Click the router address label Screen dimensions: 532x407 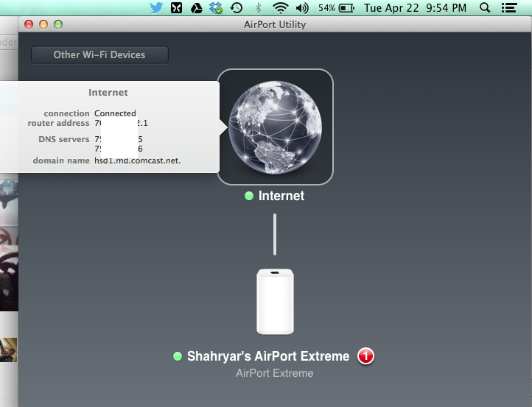pyautogui.click(x=58, y=123)
